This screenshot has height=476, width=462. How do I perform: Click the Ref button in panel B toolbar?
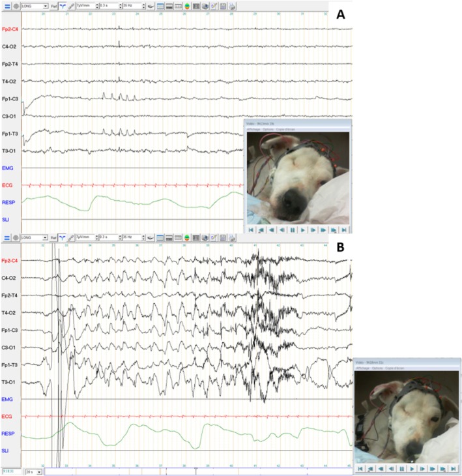pyautogui.click(x=53, y=238)
